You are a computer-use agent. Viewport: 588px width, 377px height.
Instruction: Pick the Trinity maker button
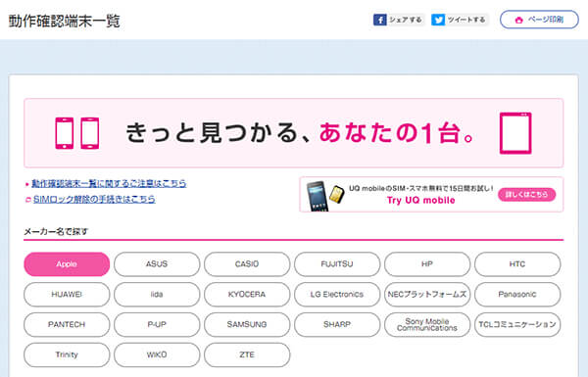coord(67,354)
